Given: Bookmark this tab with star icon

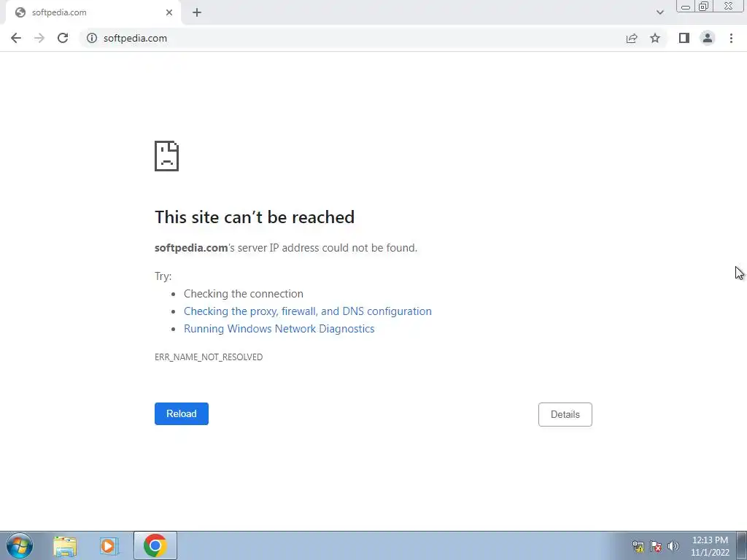Looking at the screenshot, I should tap(655, 38).
